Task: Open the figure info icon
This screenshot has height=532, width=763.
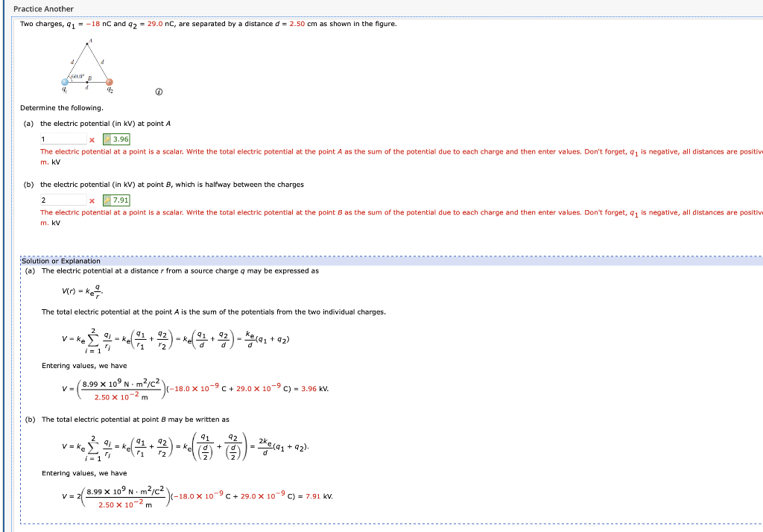Action: [159, 92]
